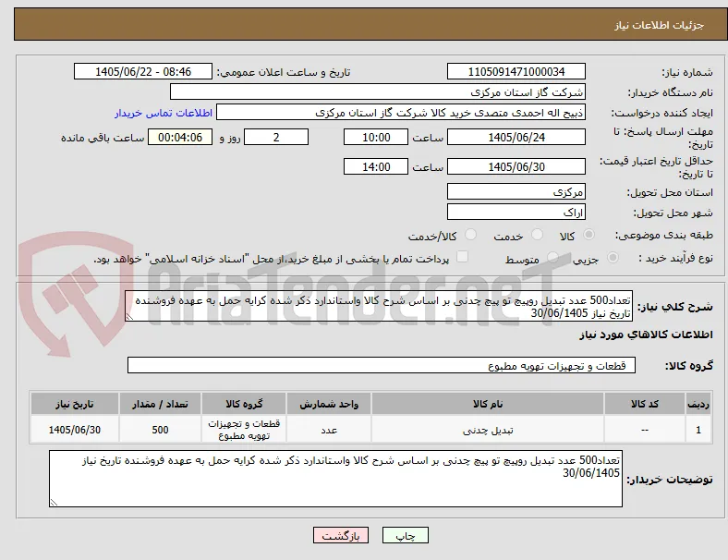Click the تاریخ نیاز column header
The width and height of the screenshot is (728, 560).
point(74,404)
